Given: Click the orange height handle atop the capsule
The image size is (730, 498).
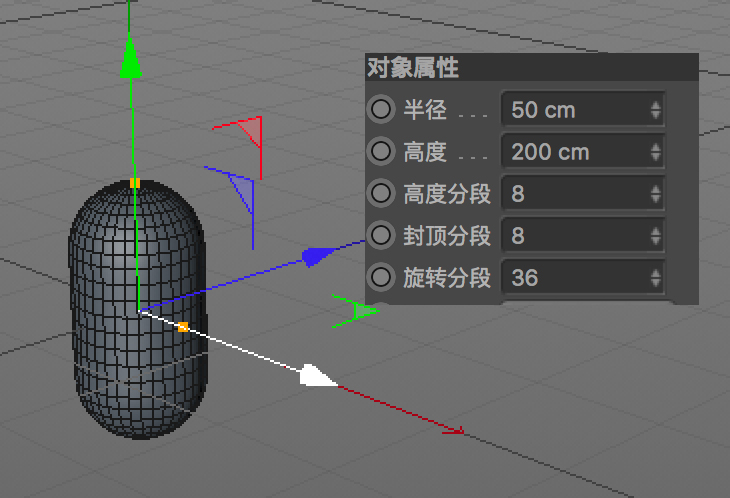Looking at the screenshot, I should (x=135, y=183).
